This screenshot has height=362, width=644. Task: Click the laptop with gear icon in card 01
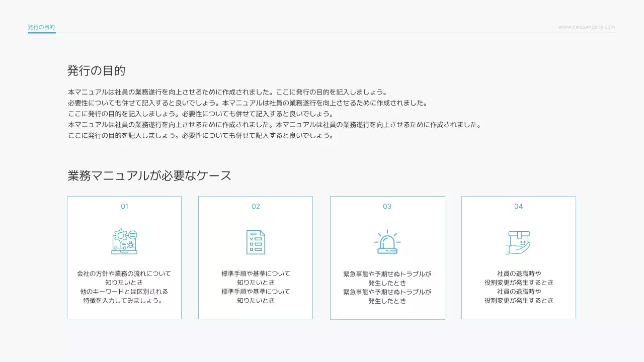point(124,241)
